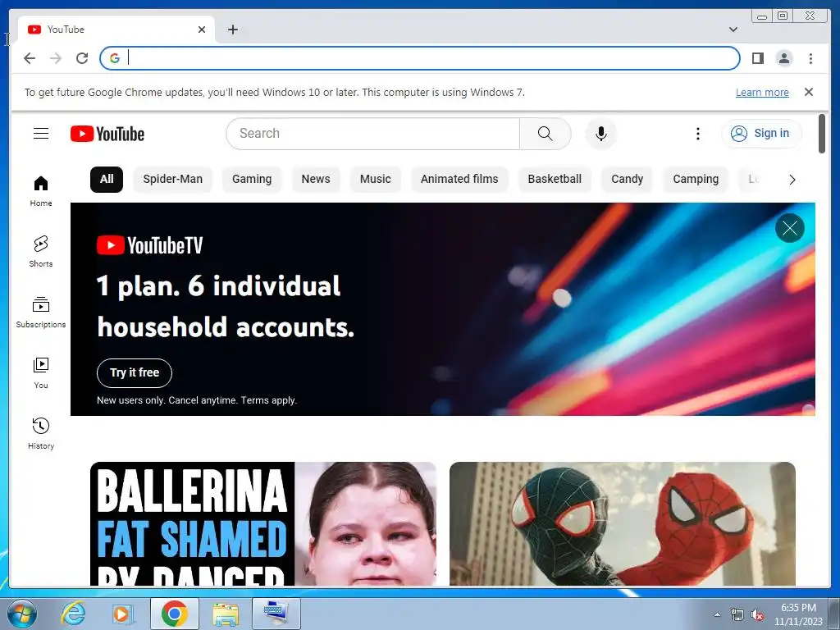Screen dimensions: 840x630
Task: Click the network tray icon
Action: click(737, 615)
